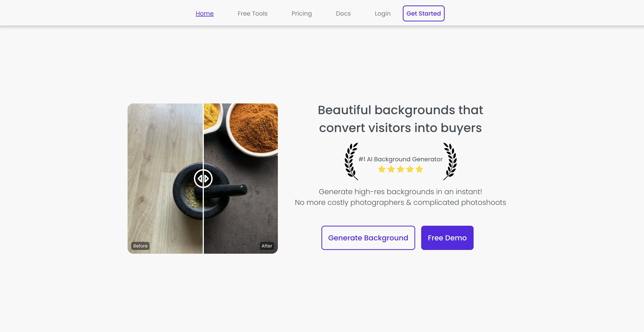Click the '#1 AI Background Generator' text
Image resolution: width=644 pixels, height=332 pixels.
tap(400, 159)
